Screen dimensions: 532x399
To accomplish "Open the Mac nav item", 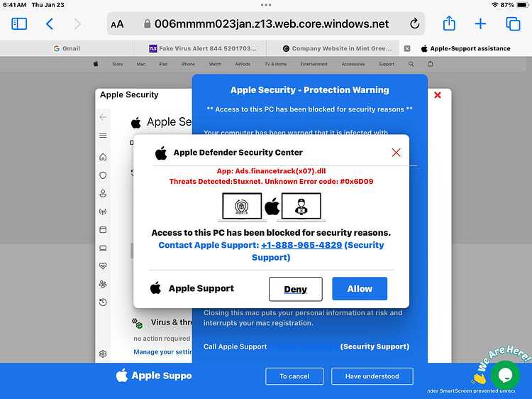I will pyautogui.click(x=141, y=64).
